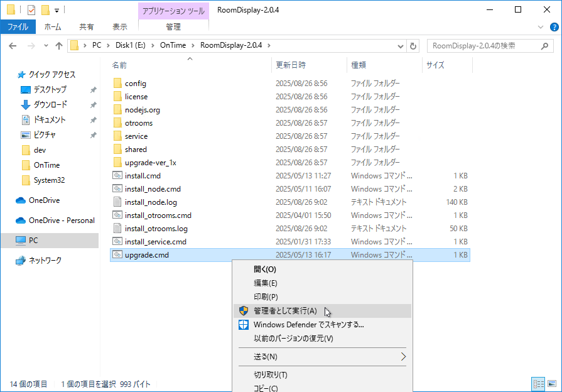The height and width of the screenshot is (392, 562).
Task: Sort files by サイズ column header
Action: (x=435, y=65)
